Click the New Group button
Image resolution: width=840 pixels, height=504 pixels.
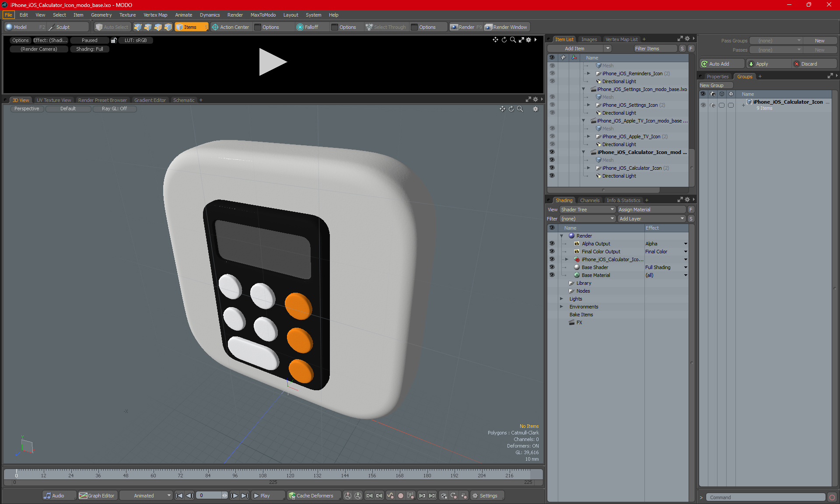tap(716, 85)
